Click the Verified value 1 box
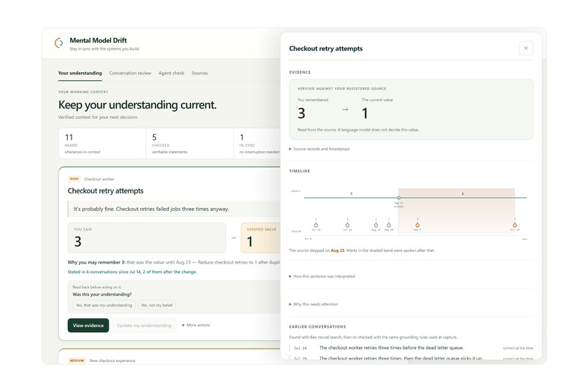The image size is (588, 392). point(260,238)
